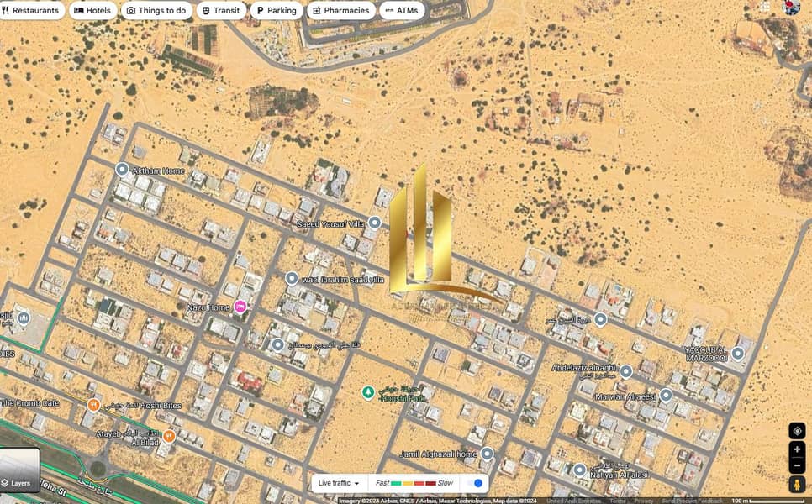Click the mosque pin at left edge
Viewport: 812px width, 504px height.
[24, 318]
